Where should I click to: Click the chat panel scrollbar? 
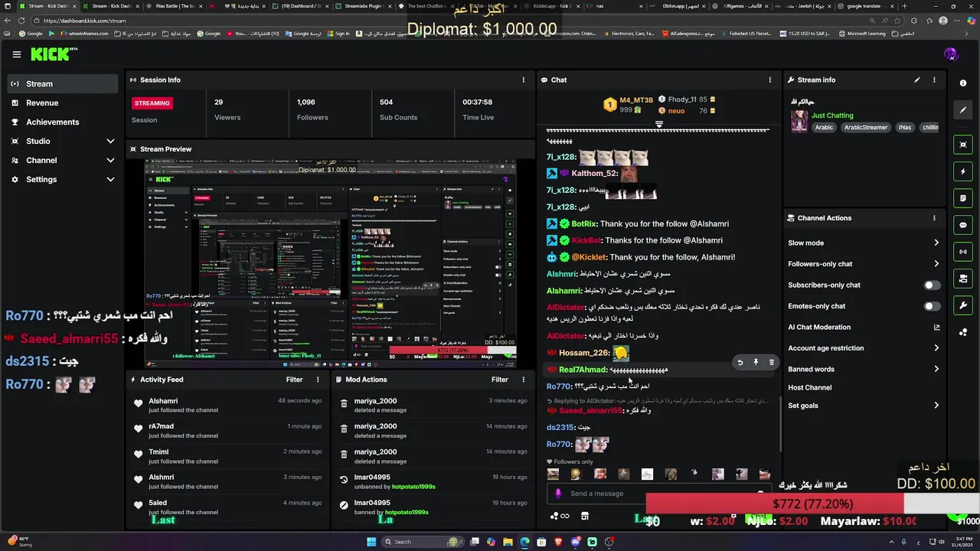781,423
